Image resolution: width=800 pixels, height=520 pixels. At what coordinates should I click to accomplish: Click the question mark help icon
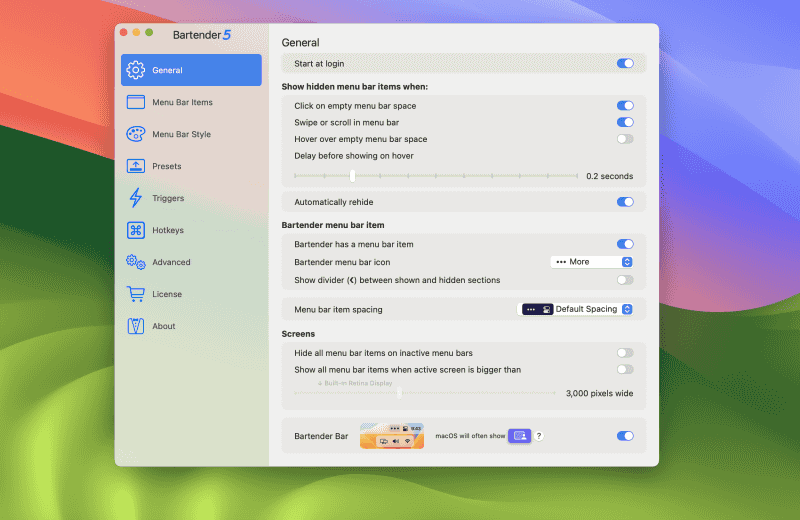[539, 436]
